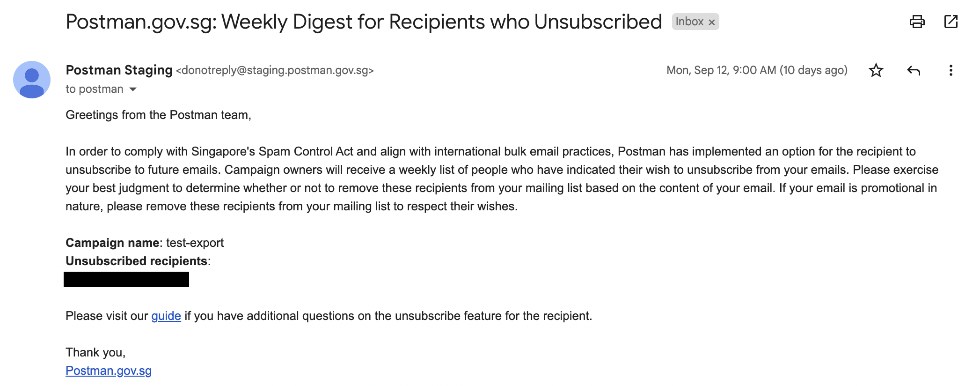The width and height of the screenshot is (980, 386).
Task: Remove the Inbox label via its x
Action: click(x=712, y=22)
